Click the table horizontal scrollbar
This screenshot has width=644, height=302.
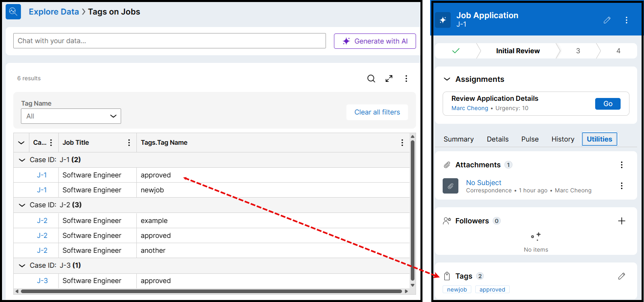pyautogui.click(x=211, y=291)
